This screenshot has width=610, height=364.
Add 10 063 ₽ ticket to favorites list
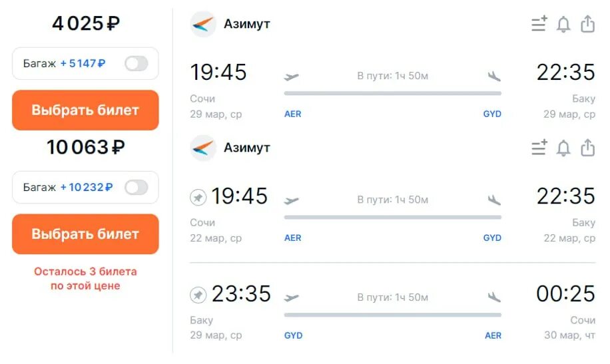(x=539, y=148)
